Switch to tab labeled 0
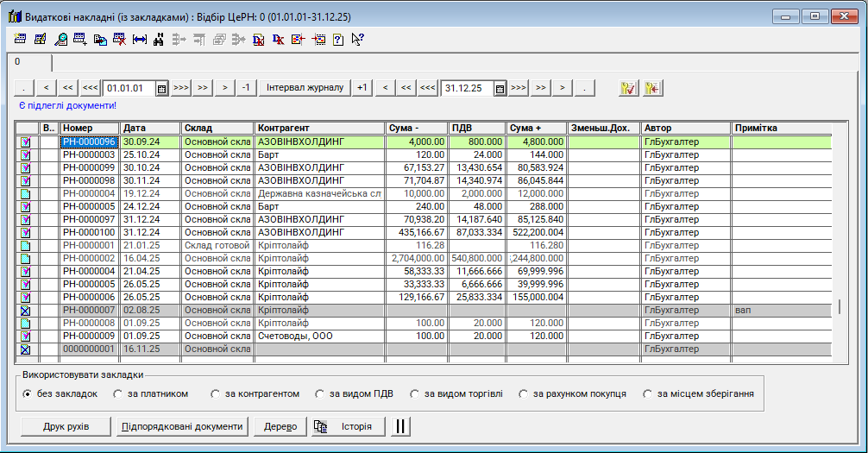 [17, 62]
